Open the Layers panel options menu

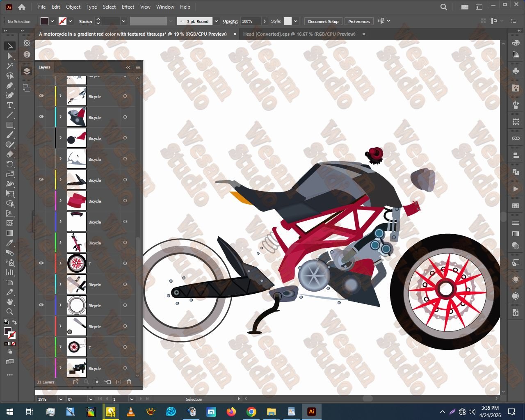tap(138, 67)
